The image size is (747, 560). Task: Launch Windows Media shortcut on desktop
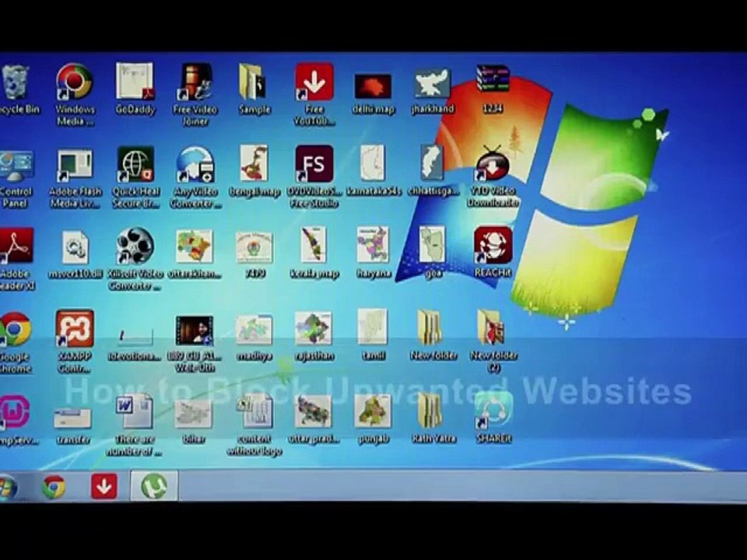[x=75, y=82]
